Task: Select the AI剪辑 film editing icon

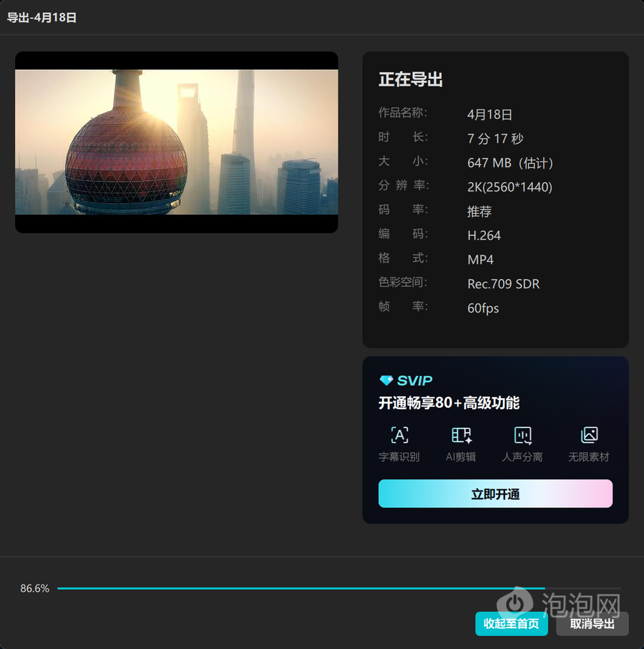Action: tap(462, 435)
